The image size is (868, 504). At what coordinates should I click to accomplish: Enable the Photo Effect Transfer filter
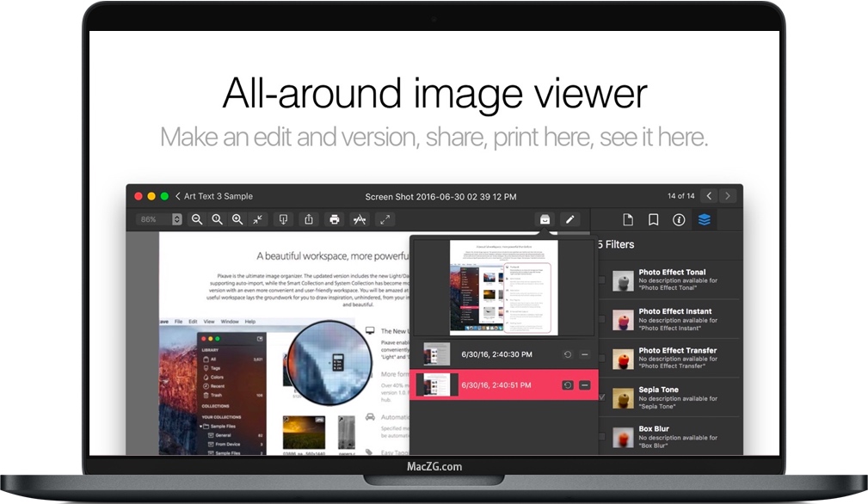[x=603, y=359]
